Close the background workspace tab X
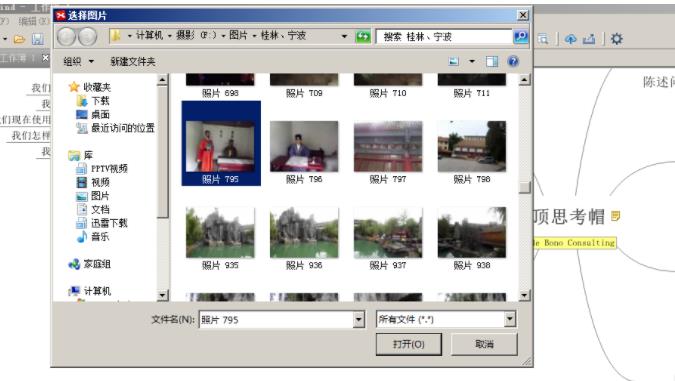Image resolution: width=675 pixels, height=381 pixels. pyautogui.click(x=45, y=58)
